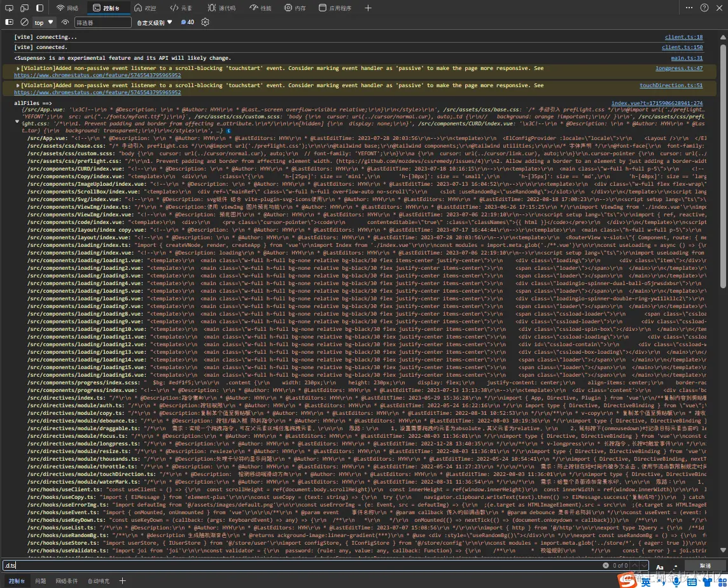This screenshot has width=728, height=588.
Task: Clear the search box with the x icon
Action: (605, 565)
